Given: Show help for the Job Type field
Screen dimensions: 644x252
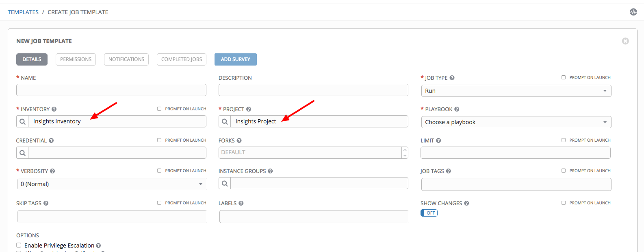Looking at the screenshot, I should point(452,78).
